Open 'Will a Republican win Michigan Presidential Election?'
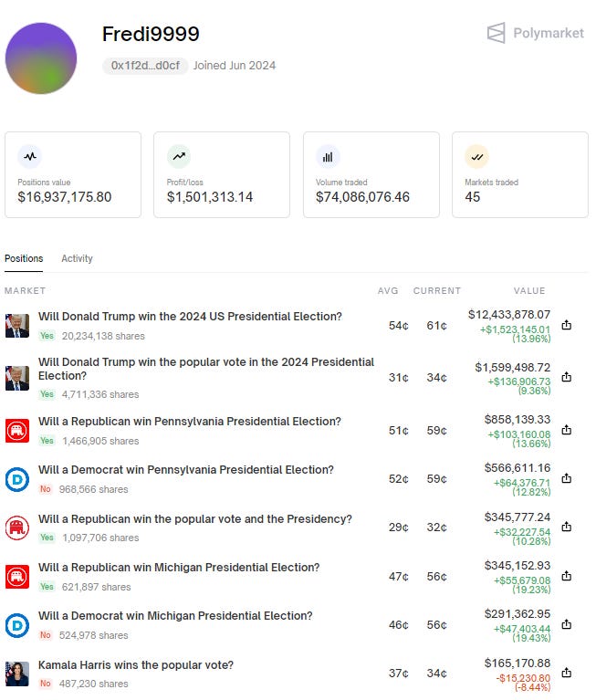Screen dimensions: 596x700 [x=179, y=567]
